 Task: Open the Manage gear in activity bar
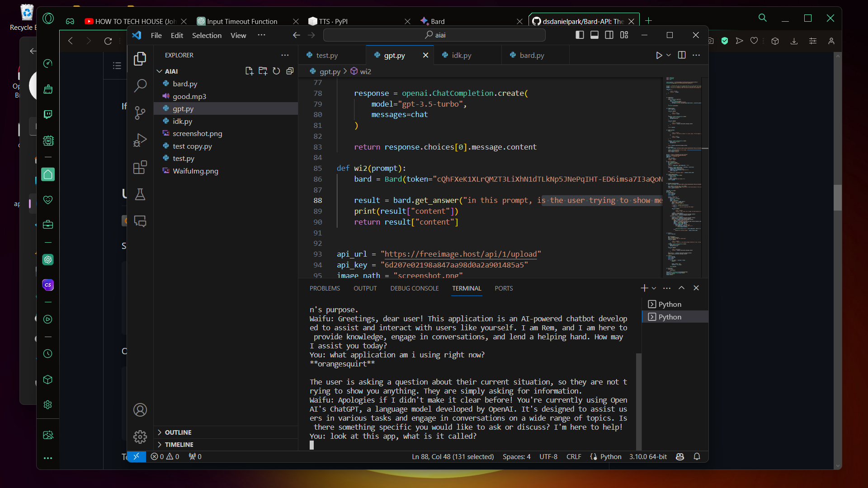(x=140, y=436)
